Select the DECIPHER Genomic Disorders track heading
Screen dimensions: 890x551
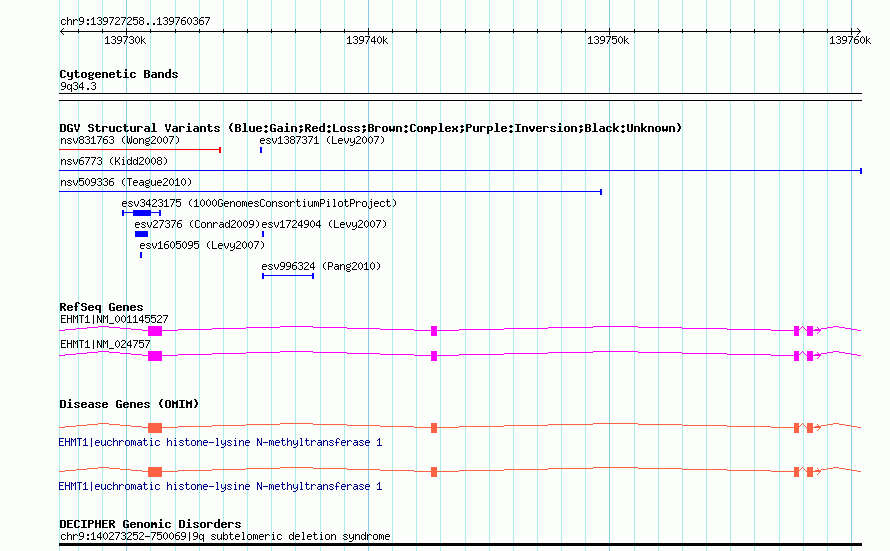(x=150, y=524)
